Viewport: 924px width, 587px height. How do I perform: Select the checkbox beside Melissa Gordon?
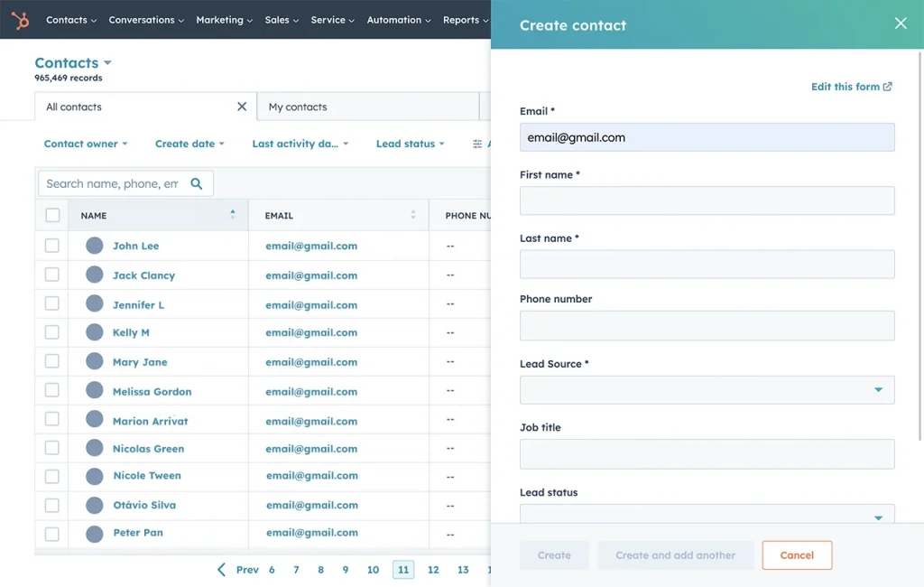click(x=52, y=390)
